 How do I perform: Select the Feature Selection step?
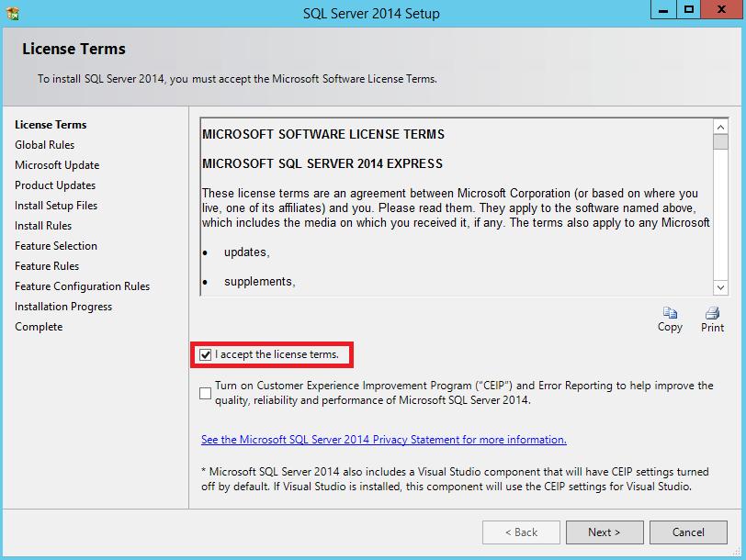click(56, 246)
